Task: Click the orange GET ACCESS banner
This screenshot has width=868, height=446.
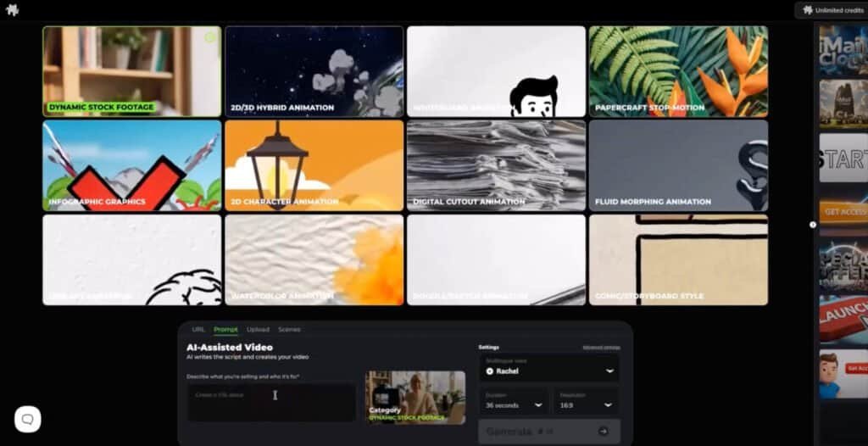Action: pos(843,212)
